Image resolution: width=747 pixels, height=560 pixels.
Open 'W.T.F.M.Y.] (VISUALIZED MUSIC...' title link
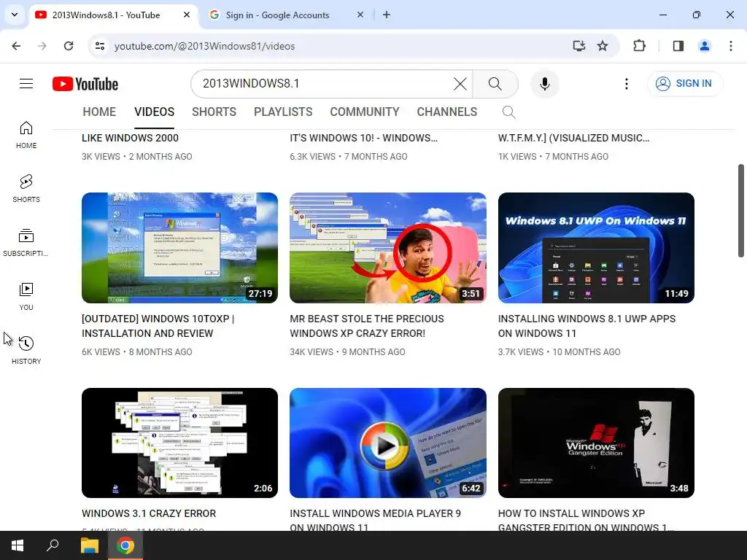573,138
